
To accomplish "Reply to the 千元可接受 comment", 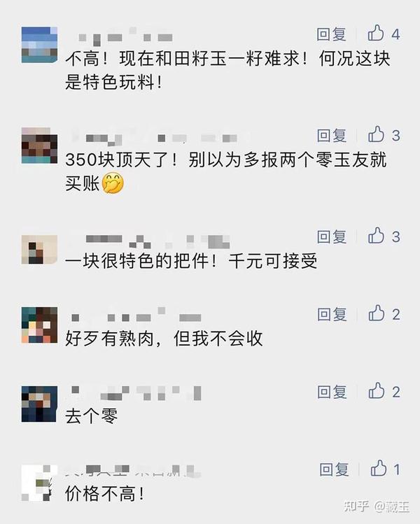I will pyautogui.click(x=331, y=236).
